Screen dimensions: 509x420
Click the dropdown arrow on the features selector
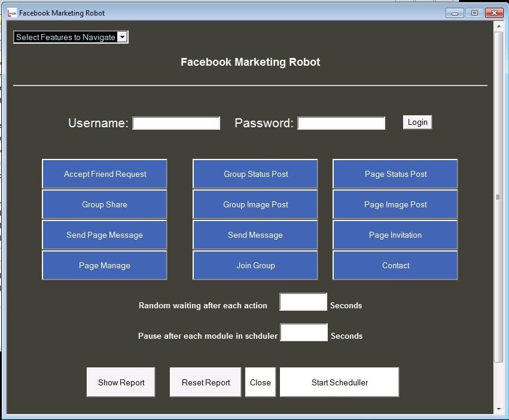point(123,36)
